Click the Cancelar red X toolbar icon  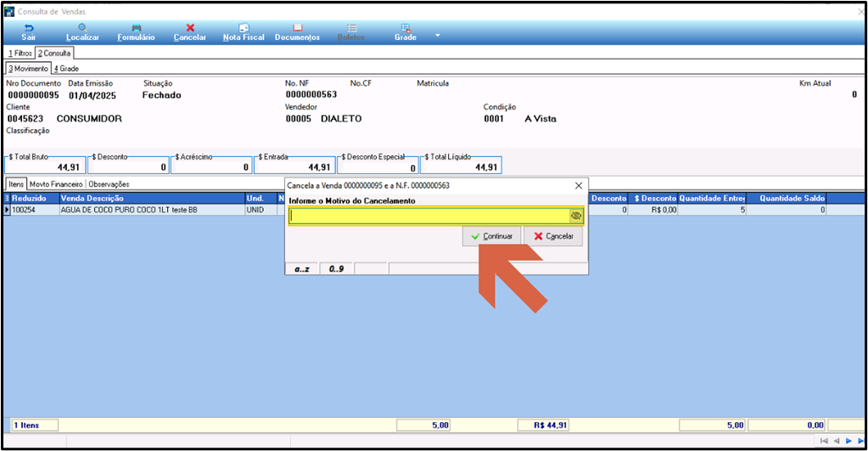[x=190, y=28]
